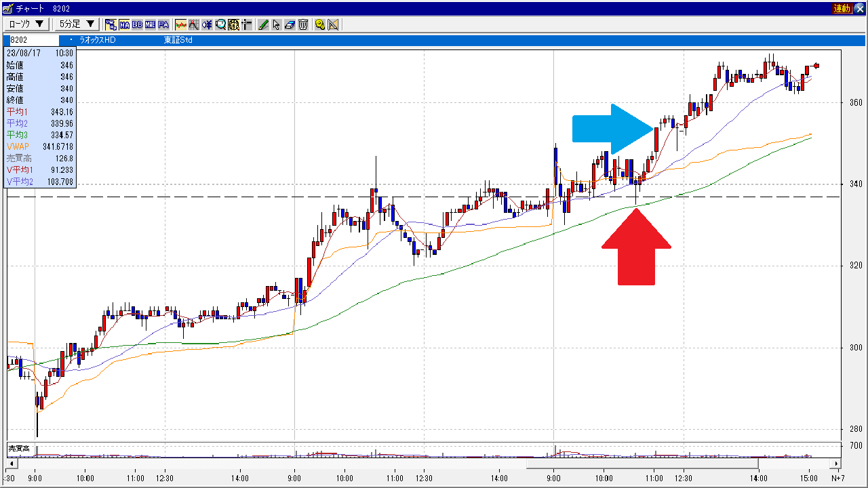Click the 東証Std market label

(x=178, y=40)
